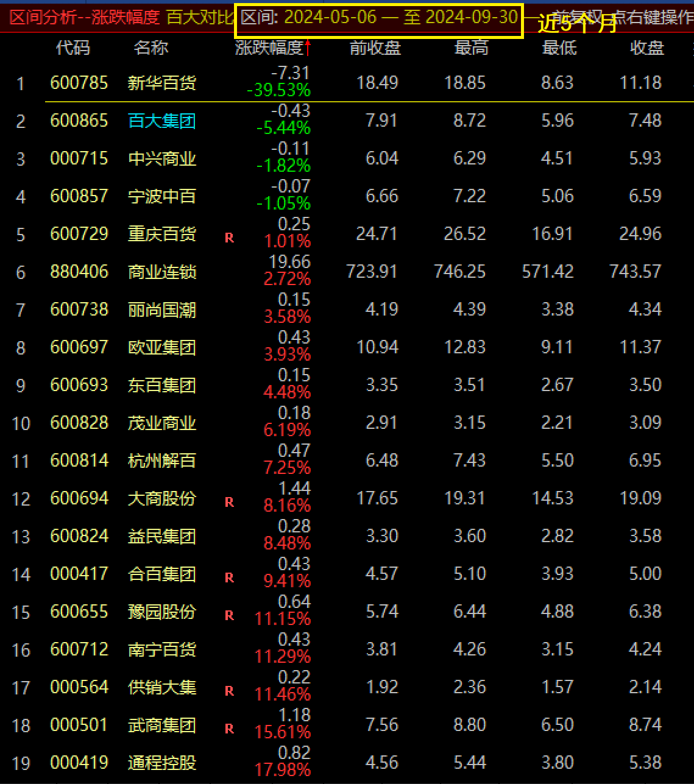Click index code 880406
Image resolution: width=694 pixels, height=784 pixels.
(x=79, y=272)
